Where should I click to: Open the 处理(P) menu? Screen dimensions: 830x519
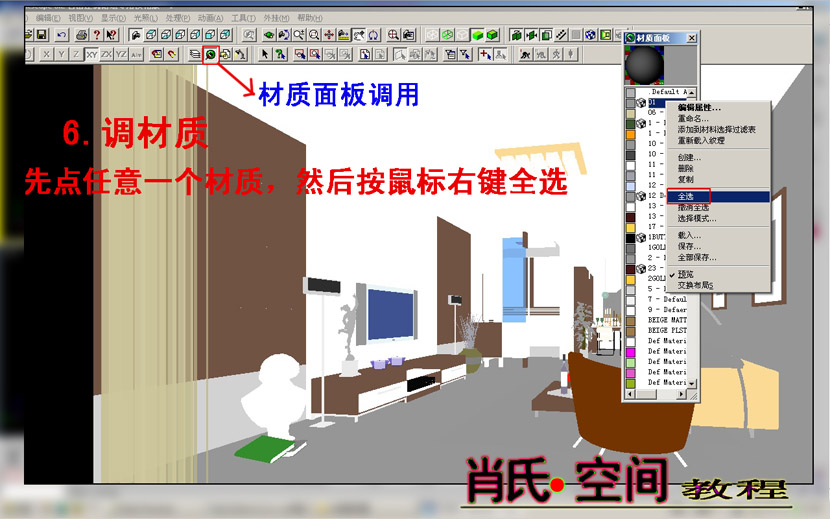[178, 18]
